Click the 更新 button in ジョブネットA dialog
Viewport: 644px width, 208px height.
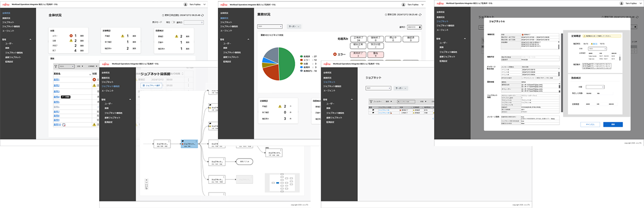pyautogui.click(x=612, y=124)
